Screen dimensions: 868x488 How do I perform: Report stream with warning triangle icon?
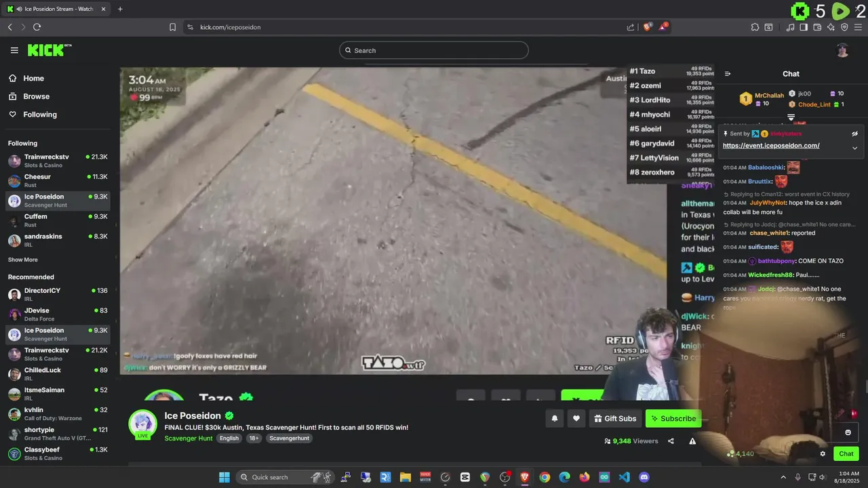(692, 441)
